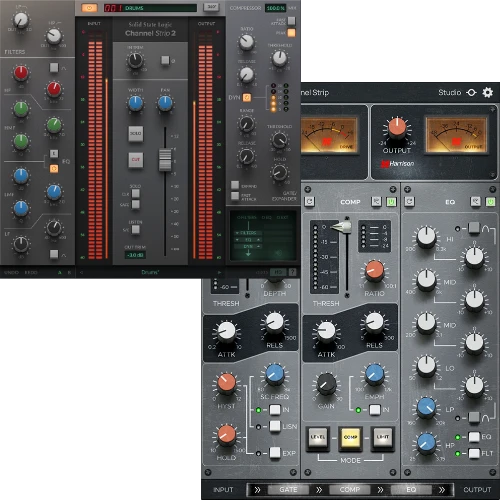Image resolution: width=500 pixels, height=500 pixels.
Task: Open Harrison settings gear icon
Action: pos(488,92)
